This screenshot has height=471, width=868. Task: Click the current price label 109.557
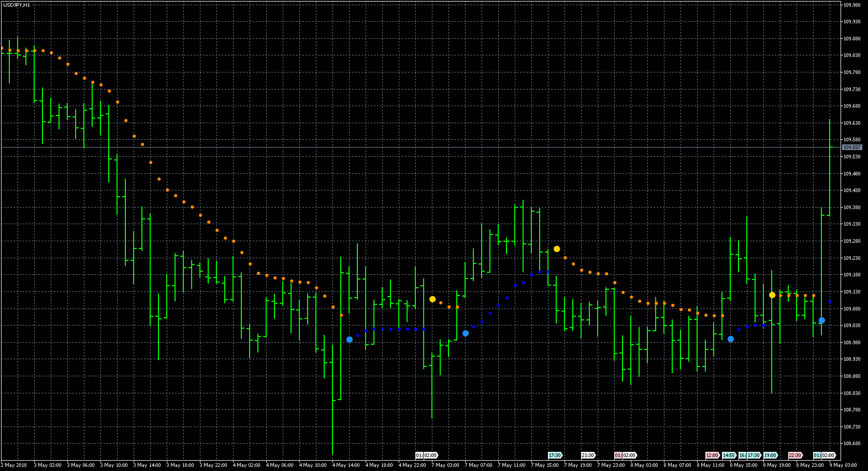(x=852, y=148)
